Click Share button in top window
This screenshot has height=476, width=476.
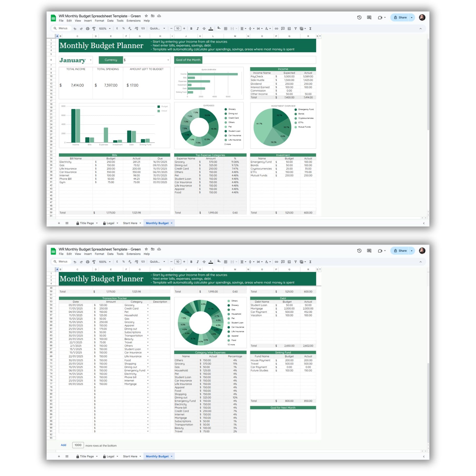click(400, 18)
